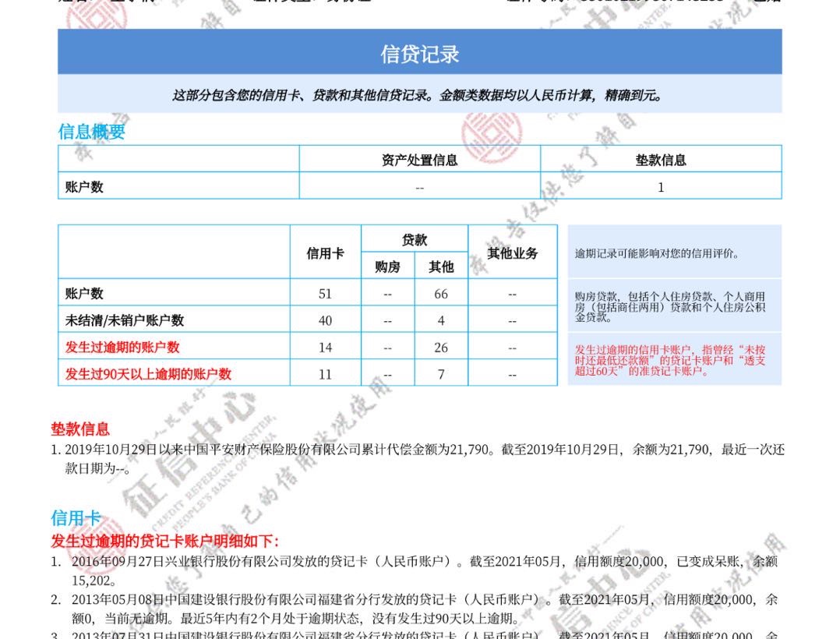Click the 信贷记录 banner title
Screen dimensions: 840x639
click(x=419, y=54)
